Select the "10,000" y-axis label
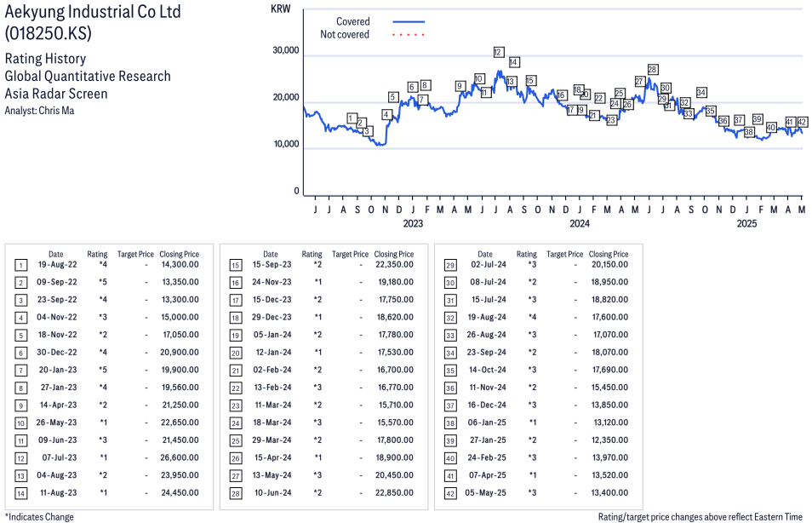 [x=286, y=144]
